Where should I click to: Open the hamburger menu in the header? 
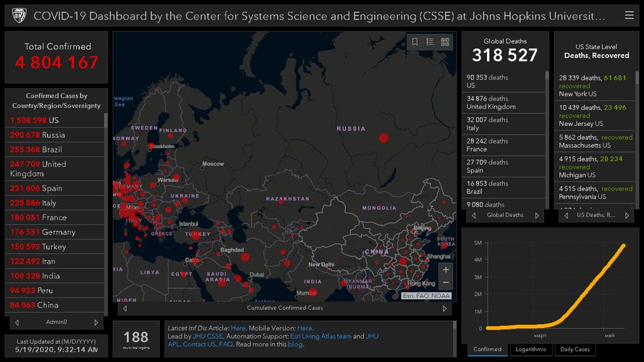tap(630, 15)
